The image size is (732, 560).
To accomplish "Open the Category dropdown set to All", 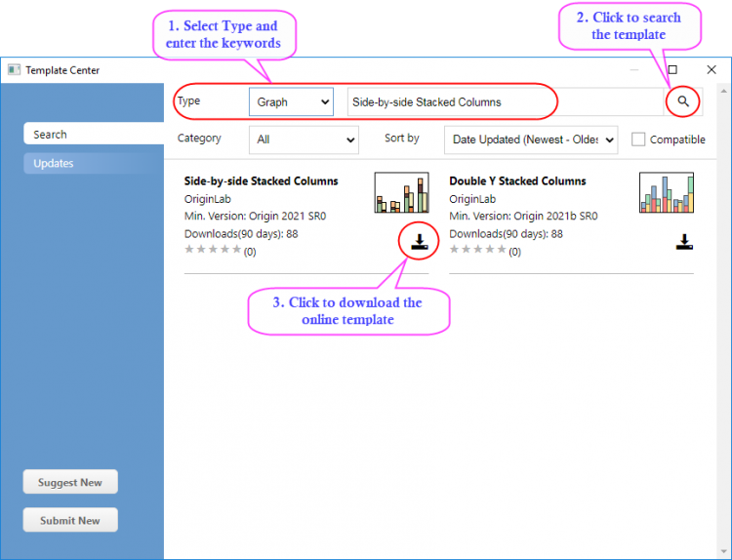I will point(304,140).
